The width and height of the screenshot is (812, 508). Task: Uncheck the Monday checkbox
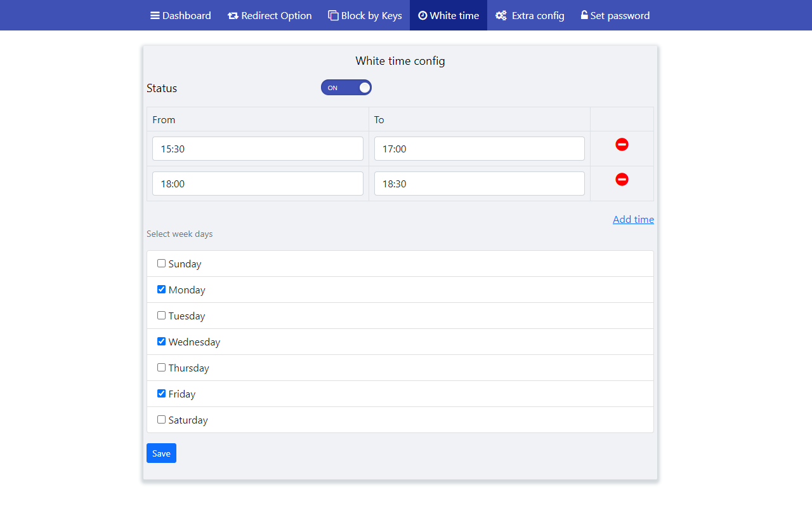coord(161,288)
